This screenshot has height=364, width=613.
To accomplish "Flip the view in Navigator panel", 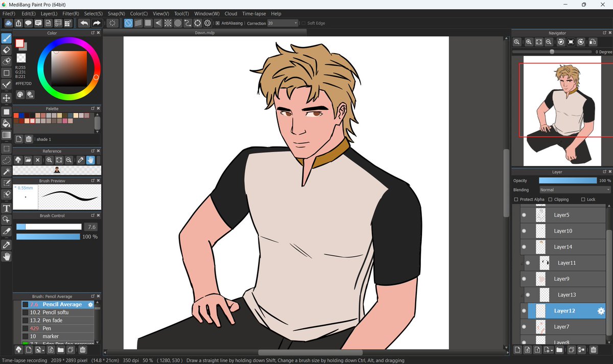I will (x=593, y=42).
